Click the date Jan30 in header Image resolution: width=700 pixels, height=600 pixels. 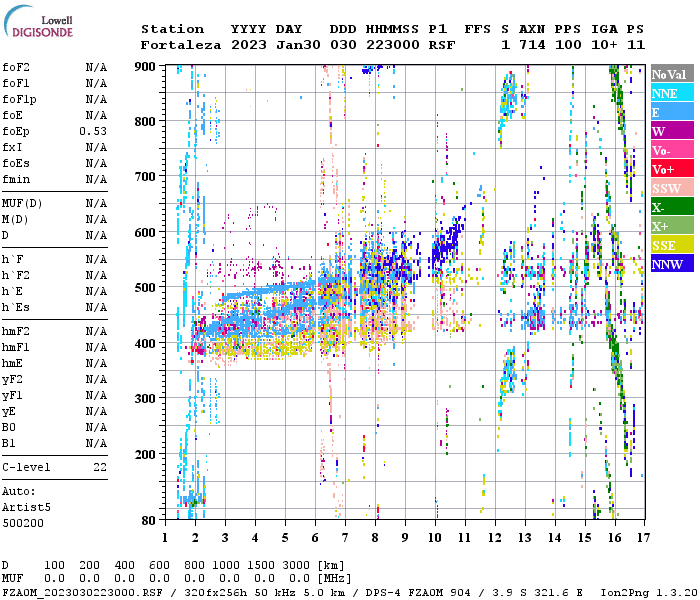[x=298, y=45]
